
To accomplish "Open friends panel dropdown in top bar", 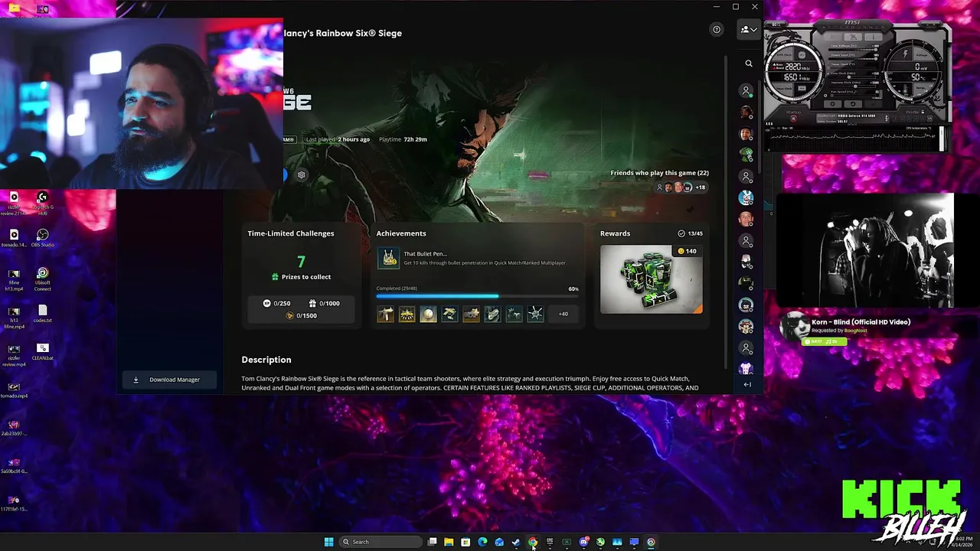I will click(748, 30).
